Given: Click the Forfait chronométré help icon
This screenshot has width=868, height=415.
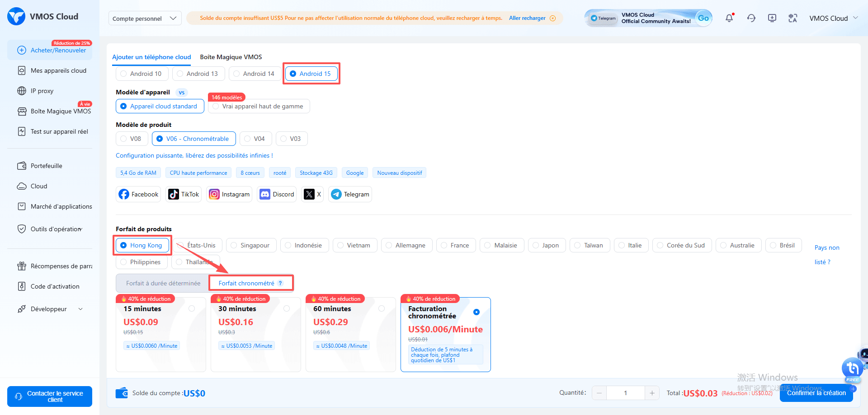Looking at the screenshot, I should [x=280, y=283].
